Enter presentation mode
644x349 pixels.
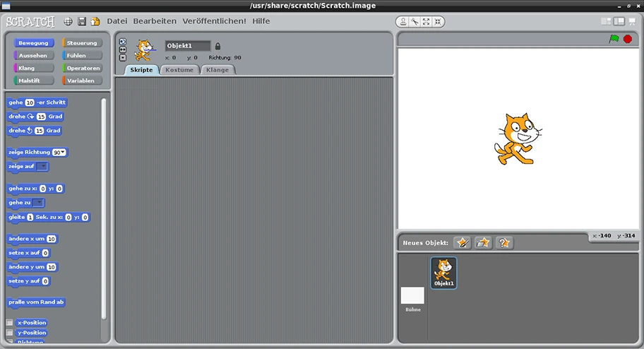632,21
